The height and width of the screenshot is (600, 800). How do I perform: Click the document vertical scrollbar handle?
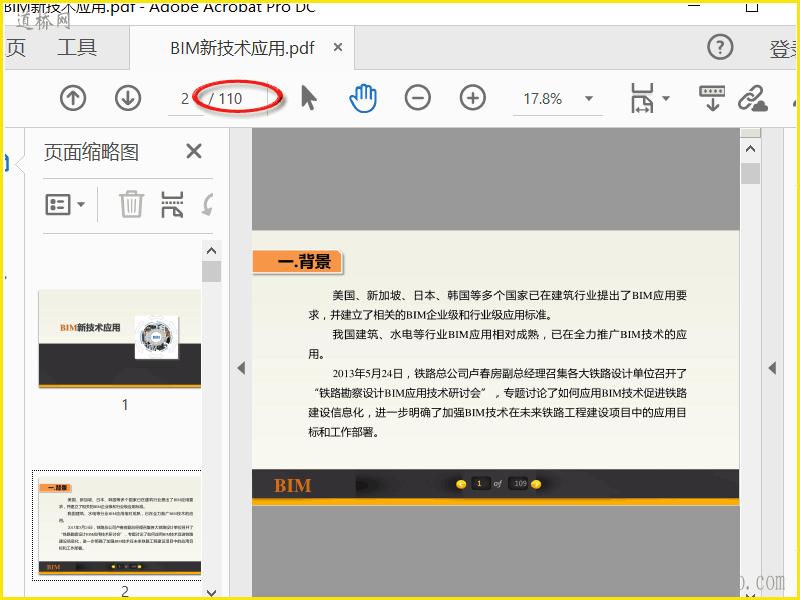[x=750, y=173]
